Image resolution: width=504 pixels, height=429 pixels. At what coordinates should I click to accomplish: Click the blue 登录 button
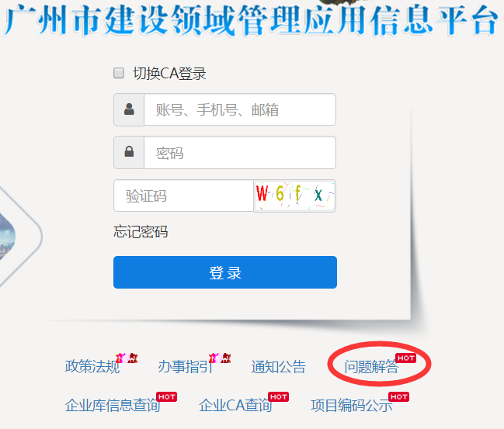[225, 272]
